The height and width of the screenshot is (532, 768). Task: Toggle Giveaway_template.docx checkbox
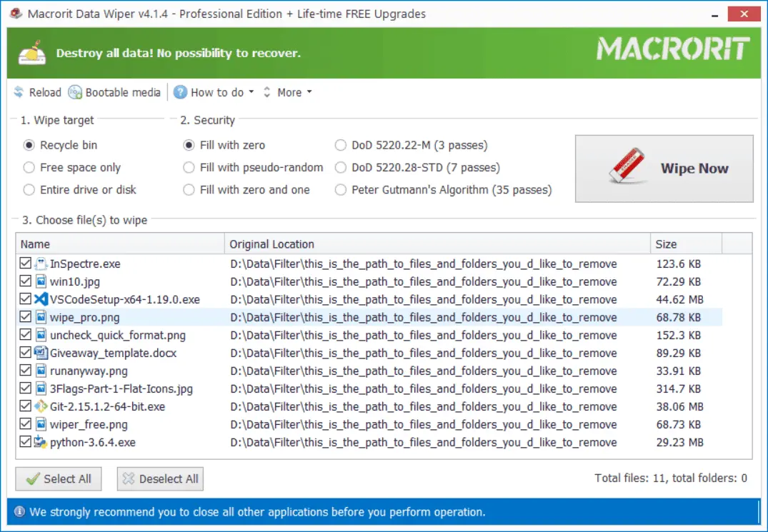point(26,352)
